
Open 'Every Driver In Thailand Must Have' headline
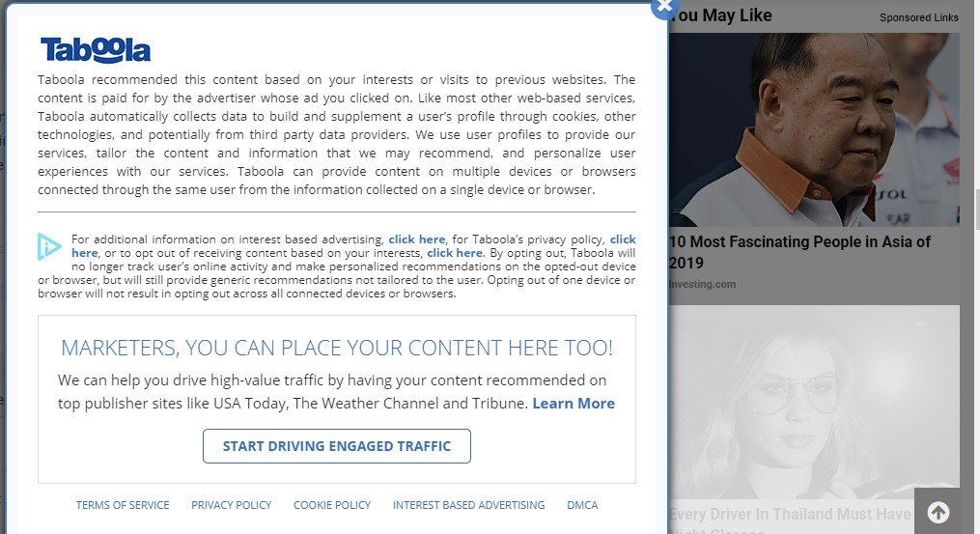[x=789, y=515]
